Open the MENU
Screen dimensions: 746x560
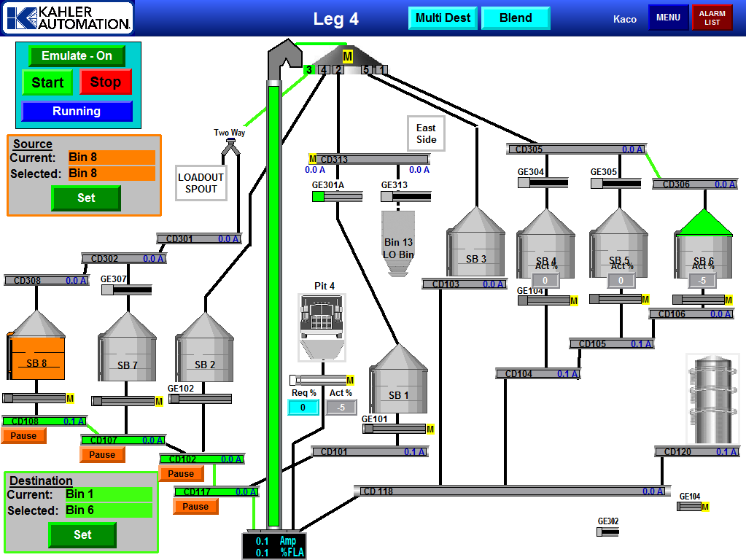click(x=669, y=17)
